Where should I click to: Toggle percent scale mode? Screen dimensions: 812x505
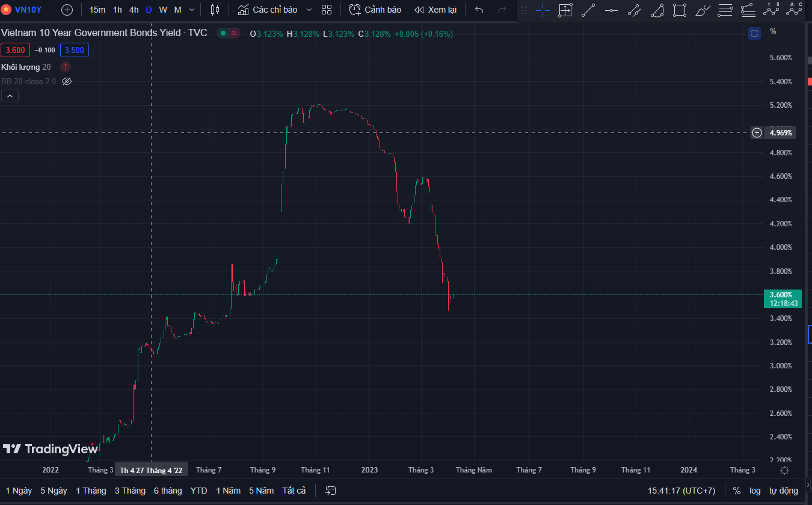[x=736, y=491]
